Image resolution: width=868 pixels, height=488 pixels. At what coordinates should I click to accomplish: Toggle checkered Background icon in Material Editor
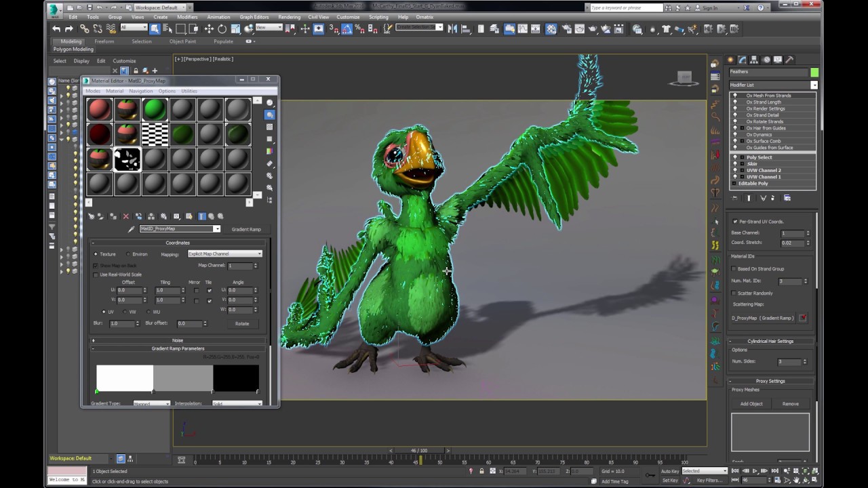pos(270,127)
